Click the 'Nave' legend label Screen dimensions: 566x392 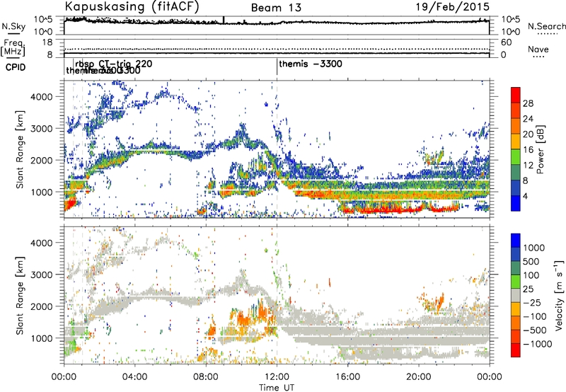pyautogui.click(x=538, y=49)
